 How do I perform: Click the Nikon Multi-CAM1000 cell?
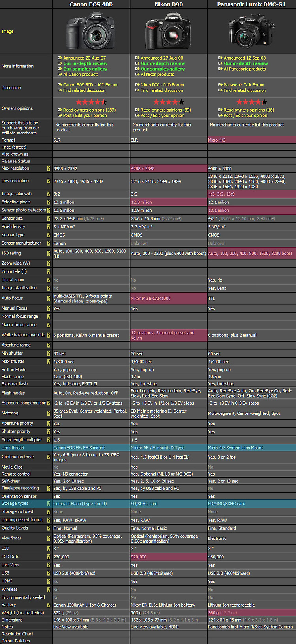coord(169,299)
